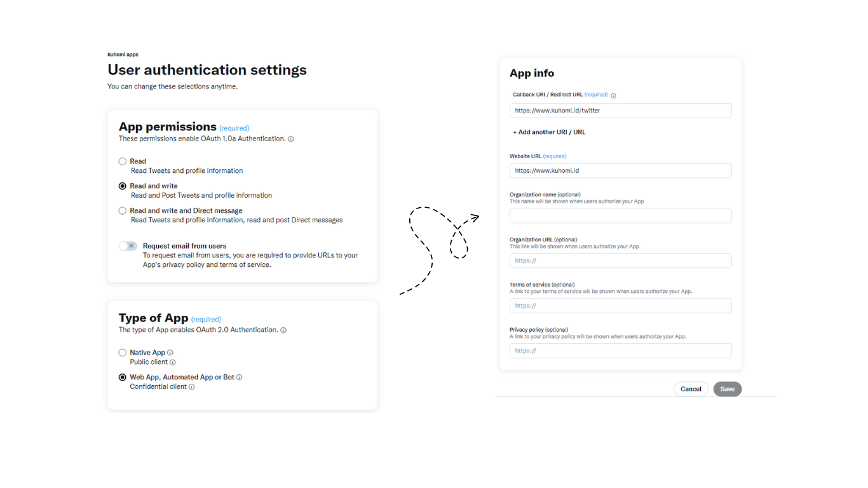Viewport: 868px width, 488px height.
Task: Select the Read permission radio button
Action: [x=123, y=161]
